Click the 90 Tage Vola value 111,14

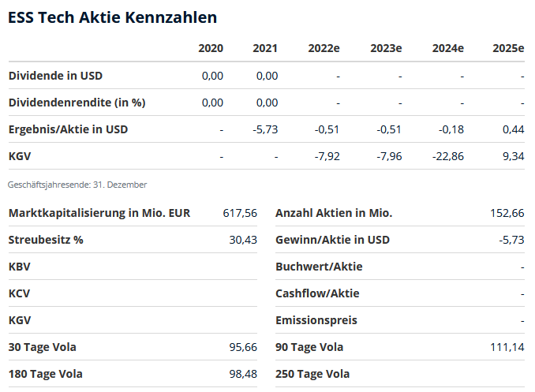click(x=507, y=347)
